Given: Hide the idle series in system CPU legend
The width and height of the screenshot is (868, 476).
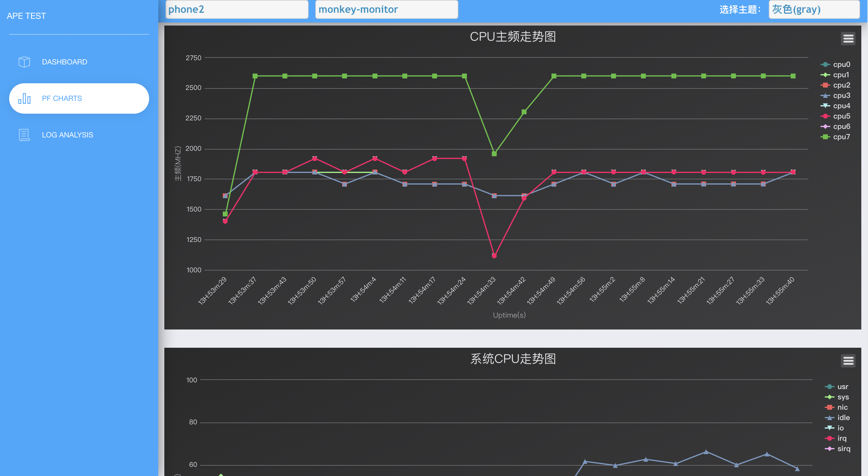Looking at the screenshot, I should point(843,418).
